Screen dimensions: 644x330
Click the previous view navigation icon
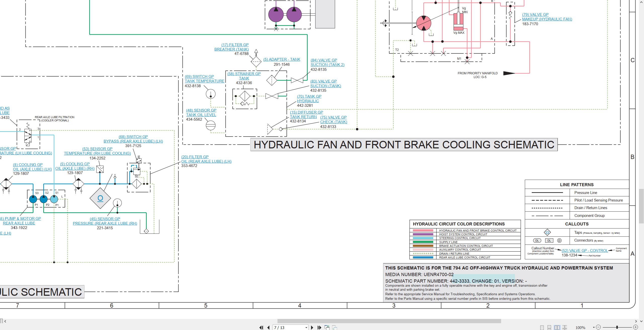[x=327, y=327]
